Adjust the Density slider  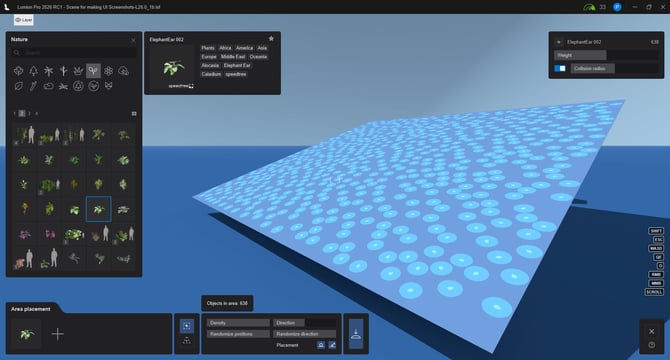coord(238,323)
